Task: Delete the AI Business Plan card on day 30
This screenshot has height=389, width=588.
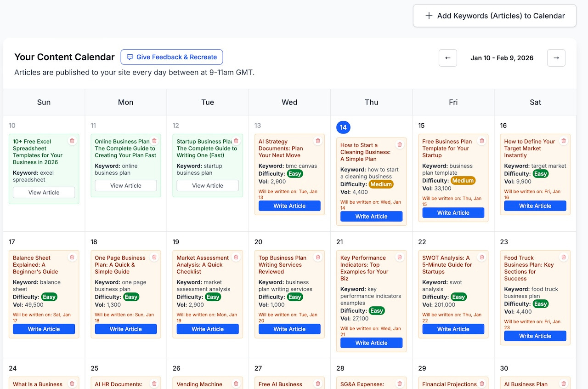Action: tap(563, 383)
